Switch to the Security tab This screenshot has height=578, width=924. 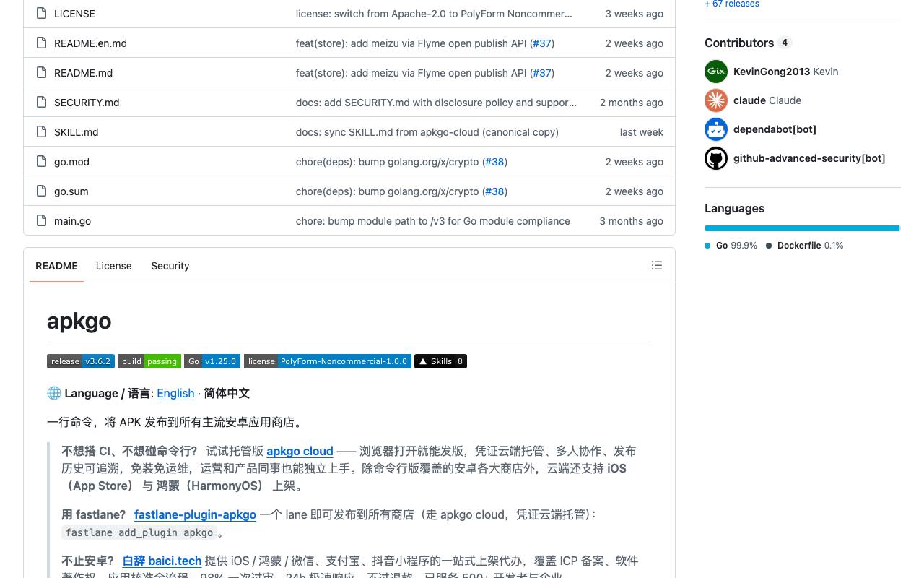click(170, 266)
